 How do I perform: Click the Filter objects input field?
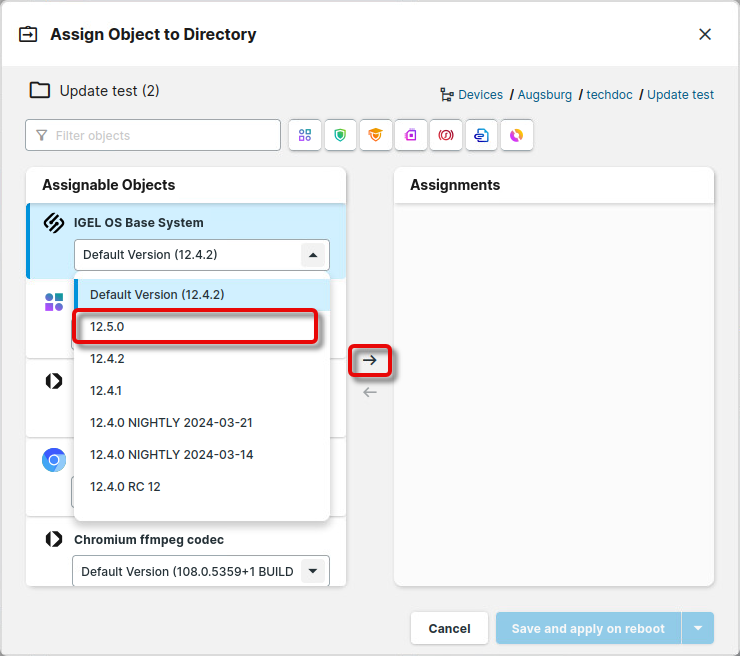pyautogui.click(x=153, y=135)
